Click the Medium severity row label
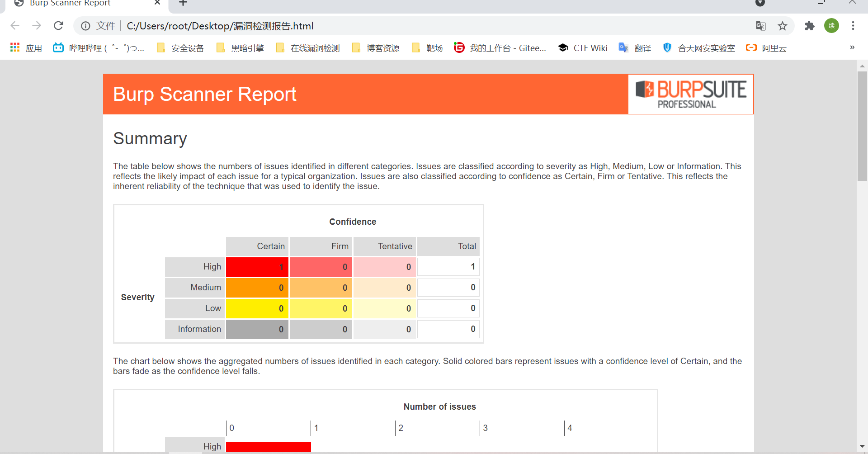This screenshot has width=868, height=454. click(x=195, y=288)
